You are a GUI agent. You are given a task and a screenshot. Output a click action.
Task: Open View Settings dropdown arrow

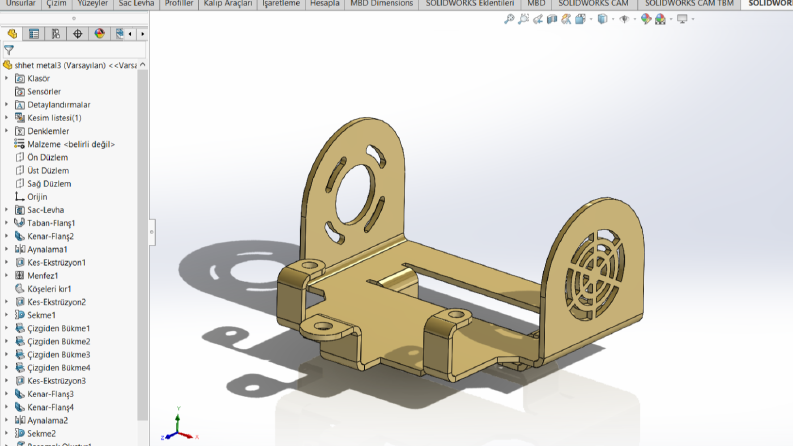[x=693, y=19]
